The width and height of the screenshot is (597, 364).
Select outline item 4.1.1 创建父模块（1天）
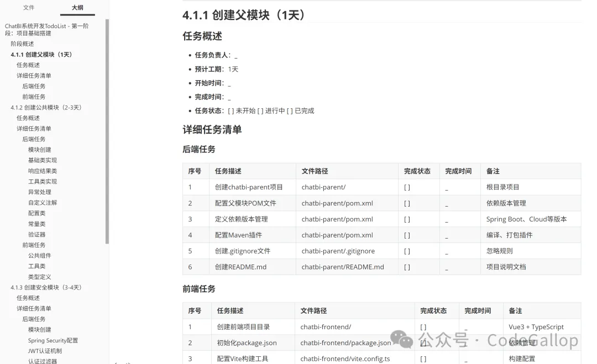[41, 54]
